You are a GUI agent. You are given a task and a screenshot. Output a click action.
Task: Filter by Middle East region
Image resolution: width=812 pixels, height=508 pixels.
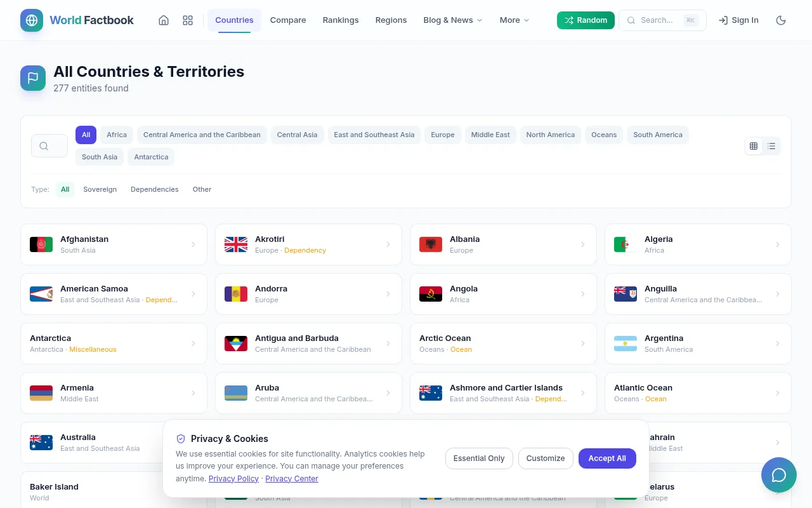[x=490, y=135]
